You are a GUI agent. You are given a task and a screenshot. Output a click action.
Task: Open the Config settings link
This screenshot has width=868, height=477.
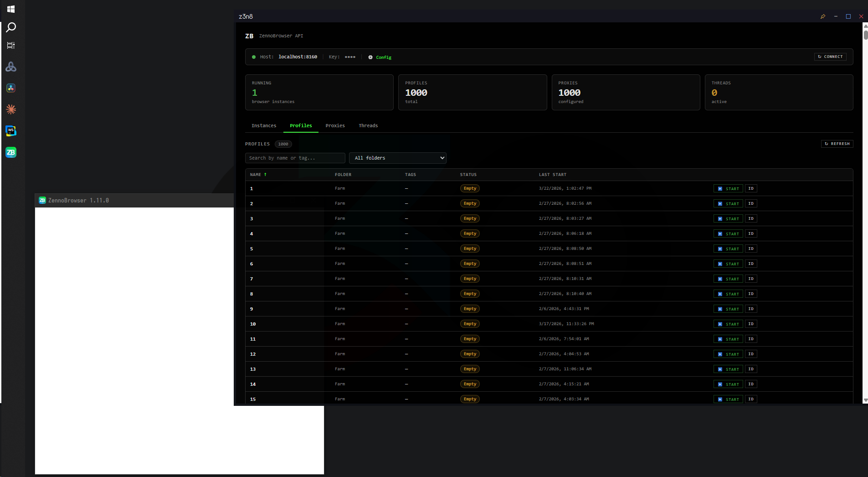click(380, 57)
